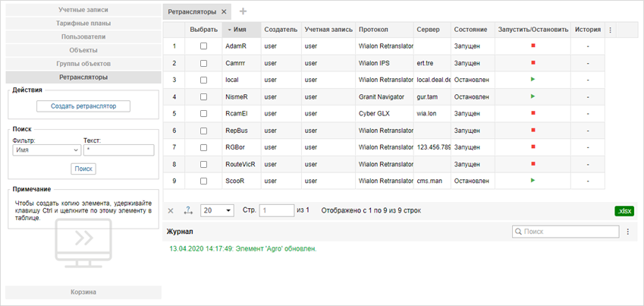This screenshot has height=306, width=644.
Task: Click the Cyber GLX protocol cell
Action: click(385, 114)
